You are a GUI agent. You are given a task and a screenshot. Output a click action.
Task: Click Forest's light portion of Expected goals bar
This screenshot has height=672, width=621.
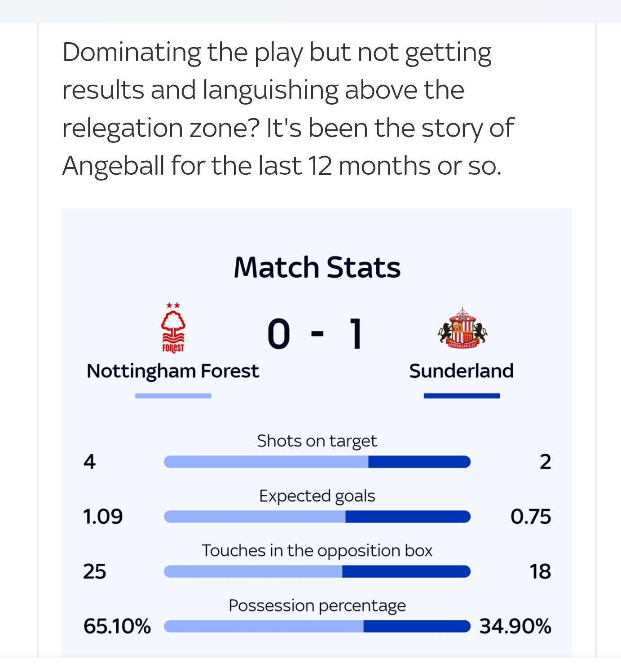click(x=255, y=517)
